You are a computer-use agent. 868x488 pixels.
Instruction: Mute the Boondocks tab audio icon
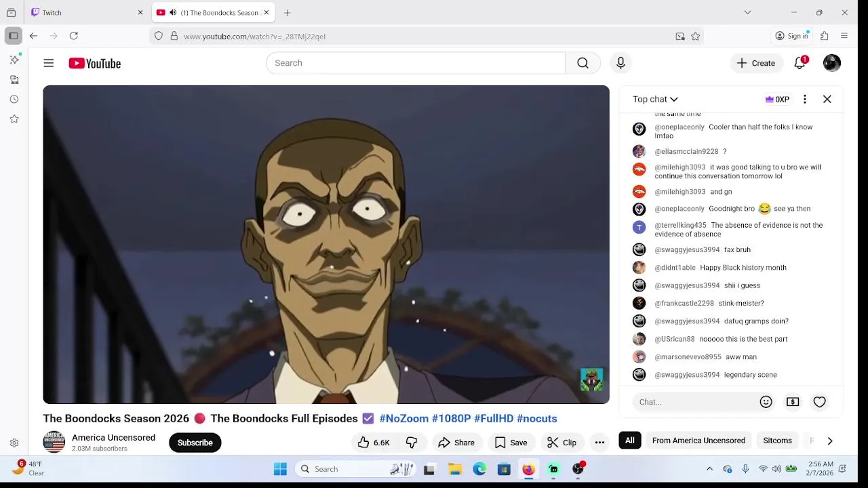coord(173,12)
